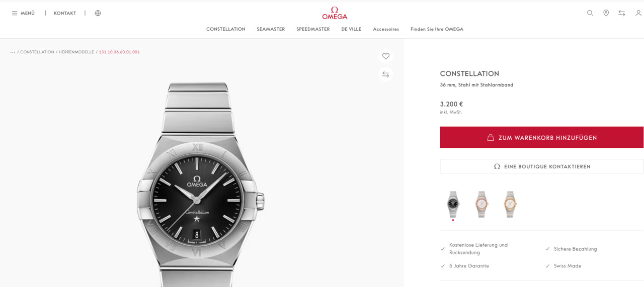Open the CONSTELLATION menu item
644x287 pixels.
pyautogui.click(x=226, y=29)
